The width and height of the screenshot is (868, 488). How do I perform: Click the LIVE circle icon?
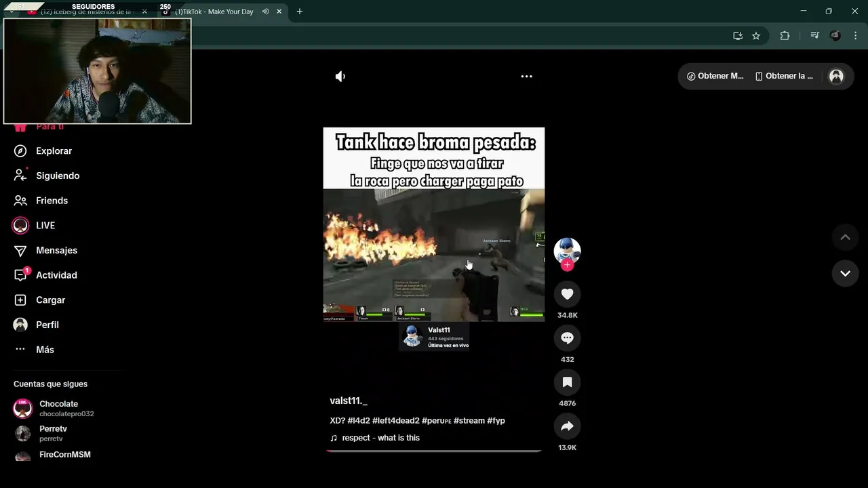(x=20, y=225)
